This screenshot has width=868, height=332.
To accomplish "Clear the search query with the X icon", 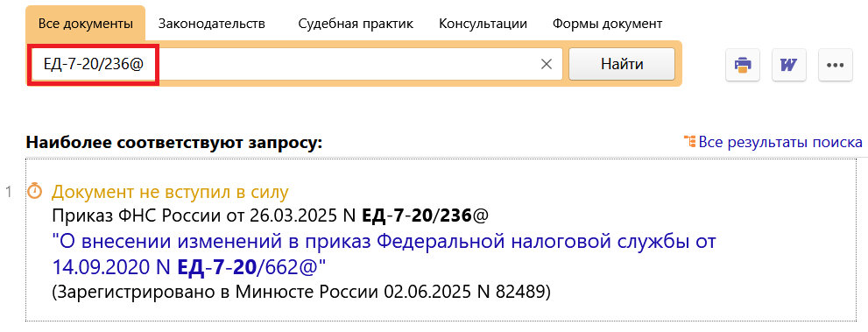I will tap(547, 64).
